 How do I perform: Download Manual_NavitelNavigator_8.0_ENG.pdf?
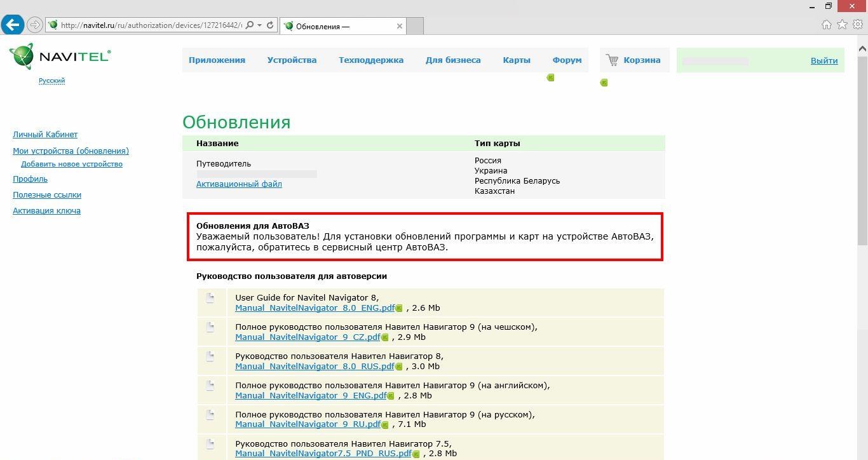click(x=315, y=308)
